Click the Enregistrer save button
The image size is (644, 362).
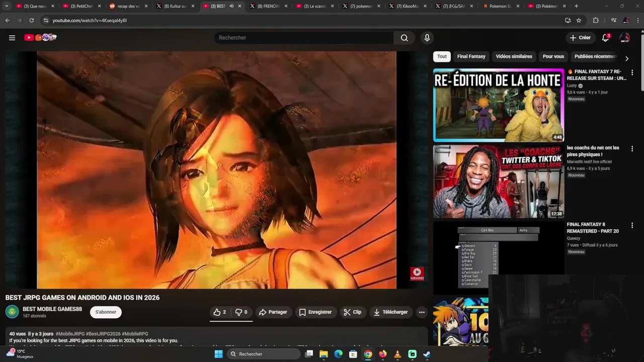click(x=315, y=312)
